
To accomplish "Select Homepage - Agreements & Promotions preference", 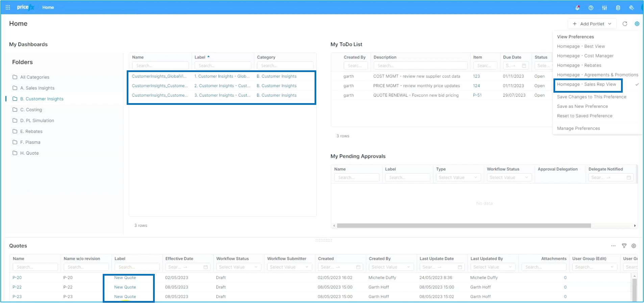I will tap(598, 75).
